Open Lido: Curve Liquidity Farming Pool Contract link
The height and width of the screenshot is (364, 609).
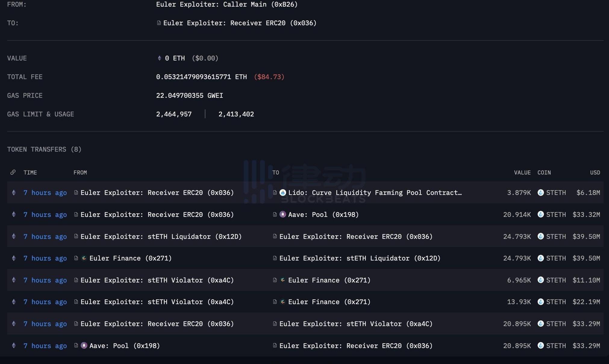coord(375,193)
